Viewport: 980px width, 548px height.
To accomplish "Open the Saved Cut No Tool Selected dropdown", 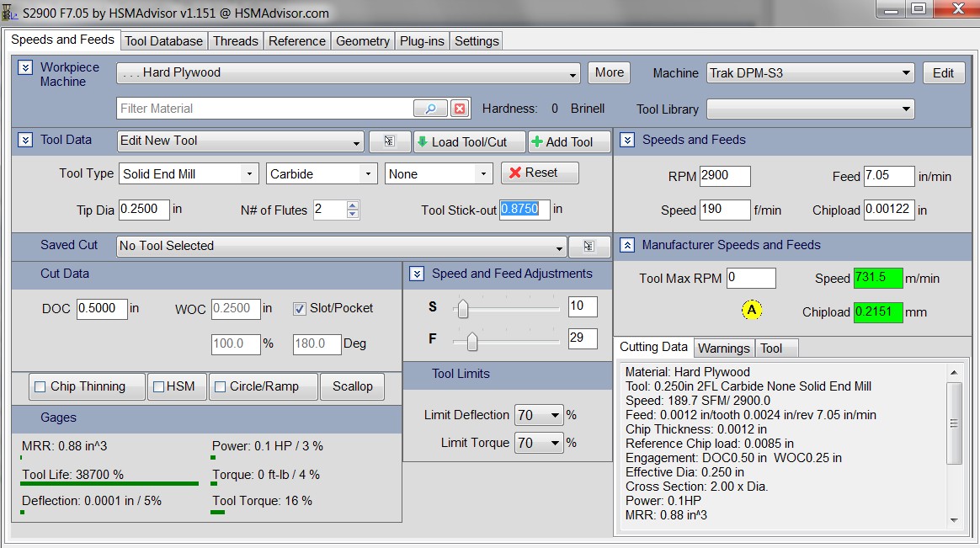I will 341,246.
